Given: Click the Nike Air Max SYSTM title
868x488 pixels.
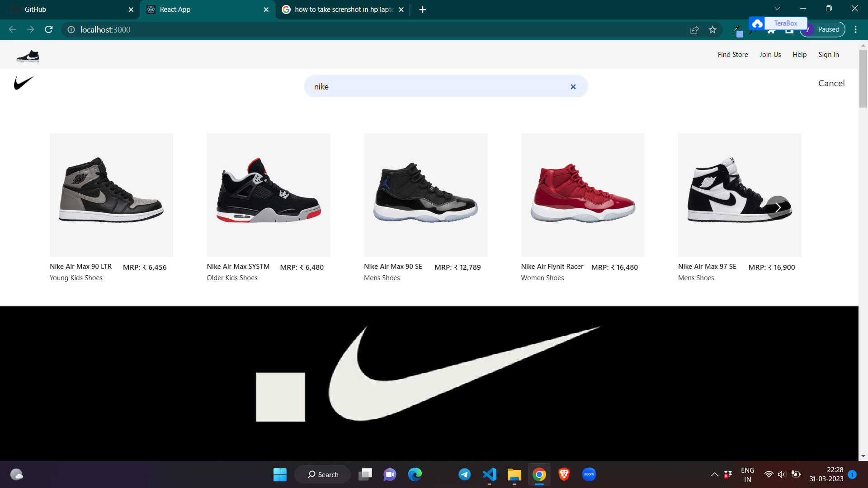Looking at the screenshot, I should pyautogui.click(x=238, y=267).
